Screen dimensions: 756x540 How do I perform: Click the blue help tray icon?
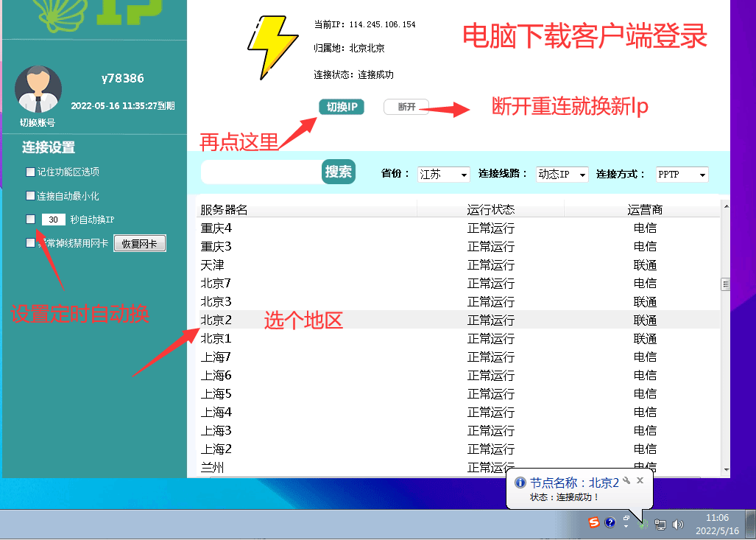tap(610, 523)
